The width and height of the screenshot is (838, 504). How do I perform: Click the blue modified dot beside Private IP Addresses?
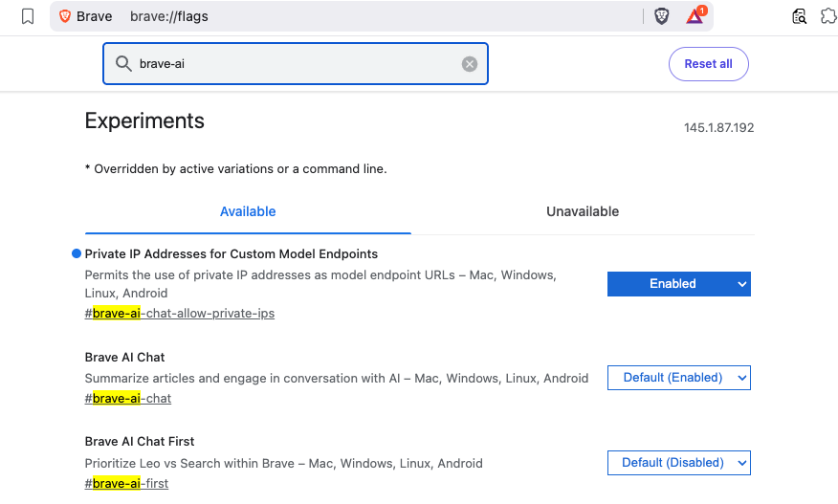tap(77, 254)
